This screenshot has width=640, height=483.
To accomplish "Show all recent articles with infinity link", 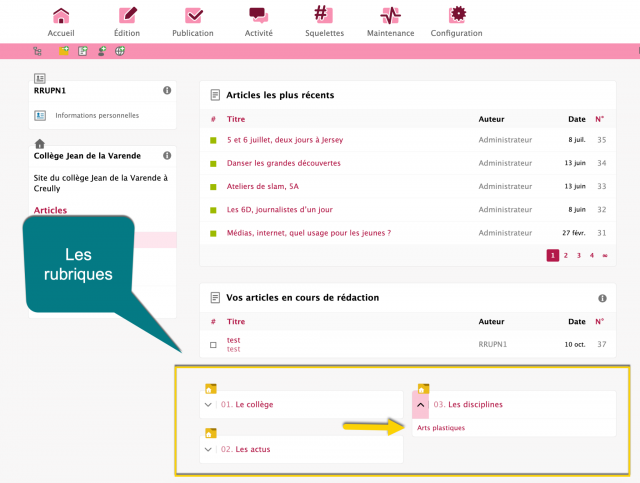I will [605, 256].
